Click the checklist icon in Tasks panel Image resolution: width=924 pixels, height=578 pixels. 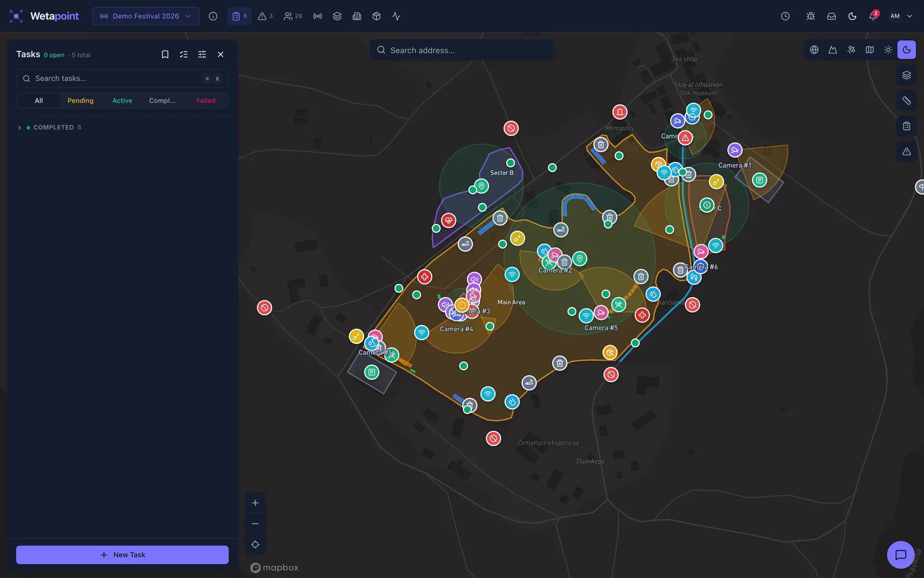tap(184, 54)
